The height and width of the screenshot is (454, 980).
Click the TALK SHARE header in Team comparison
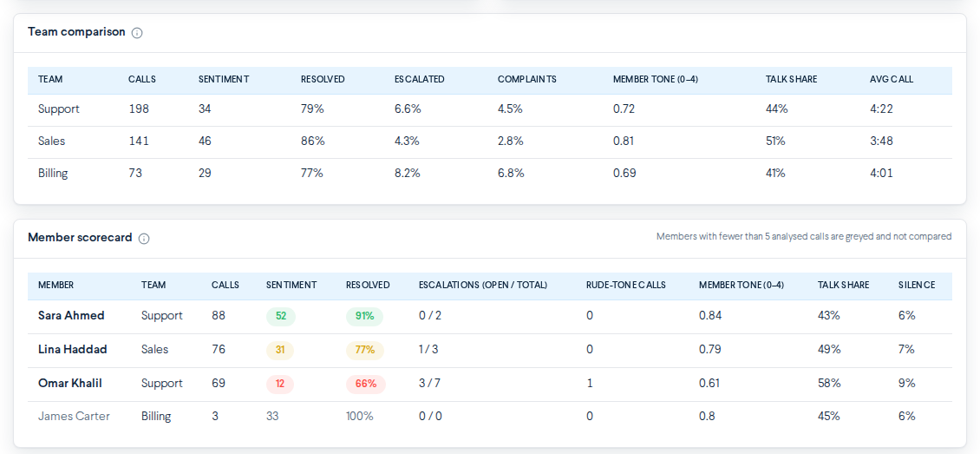pyautogui.click(x=791, y=79)
